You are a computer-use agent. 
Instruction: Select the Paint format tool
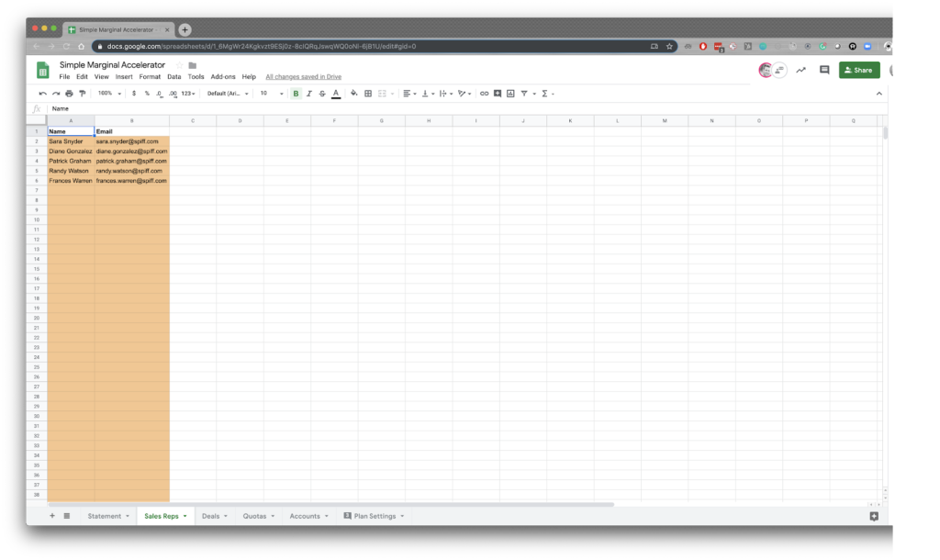81,93
